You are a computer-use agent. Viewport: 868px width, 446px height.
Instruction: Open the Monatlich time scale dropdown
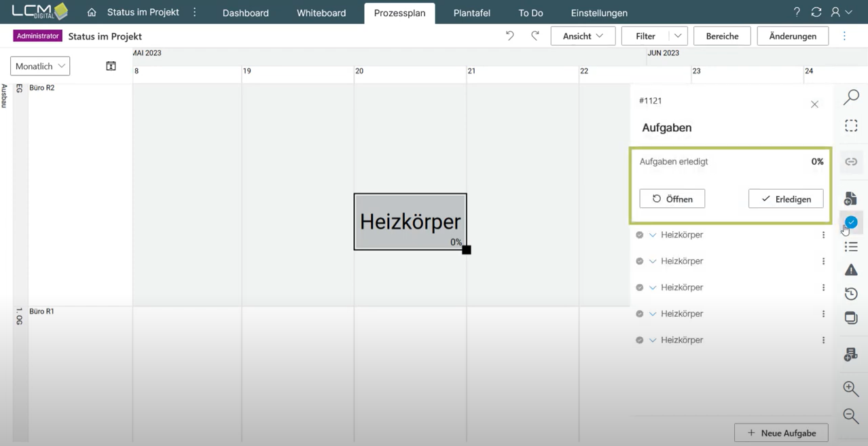pos(40,66)
